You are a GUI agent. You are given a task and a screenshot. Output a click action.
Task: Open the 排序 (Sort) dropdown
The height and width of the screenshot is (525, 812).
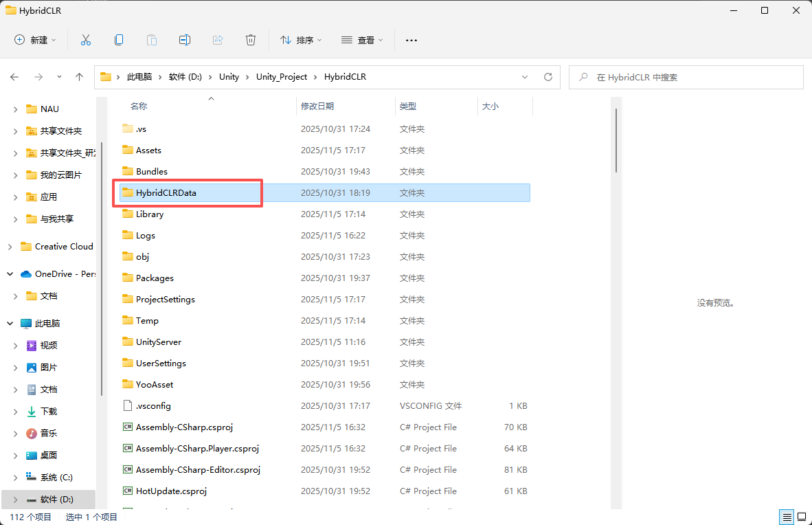(x=301, y=40)
